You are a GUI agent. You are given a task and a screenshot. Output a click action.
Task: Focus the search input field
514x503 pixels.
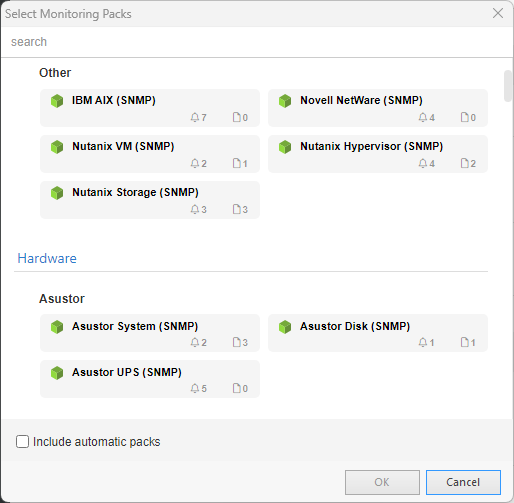coord(257,42)
